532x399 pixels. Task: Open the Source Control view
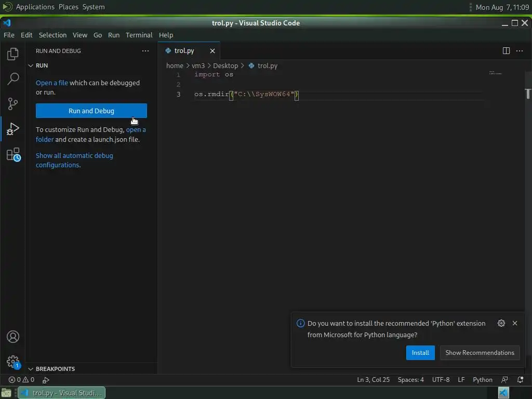click(12, 104)
